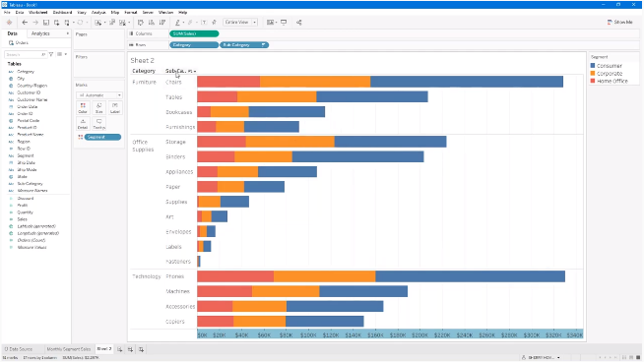644x362 pixels.
Task: Click the filter funnel icon in Data pane
Action: [x=51, y=54]
